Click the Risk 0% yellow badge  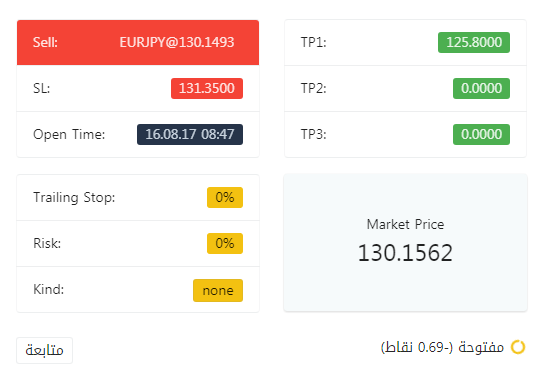pos(225,243)
